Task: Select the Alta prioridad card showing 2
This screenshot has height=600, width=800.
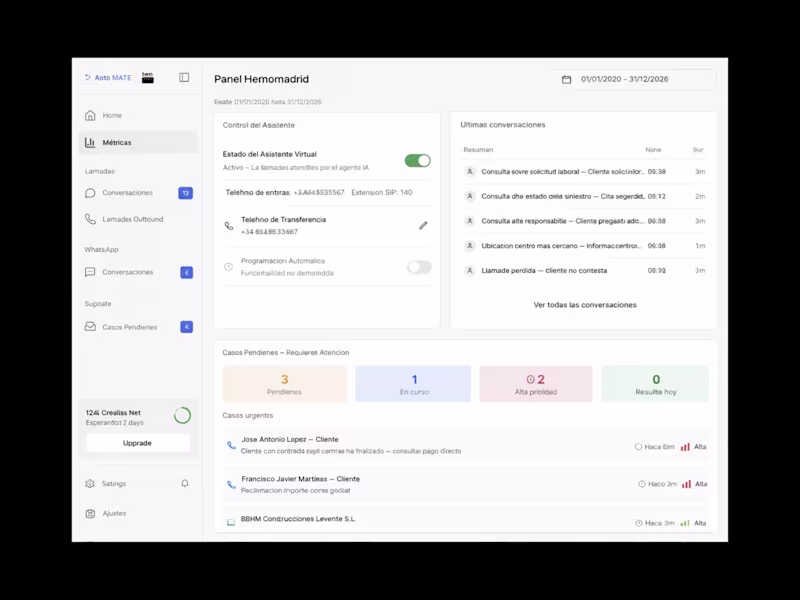Action: 536,384
